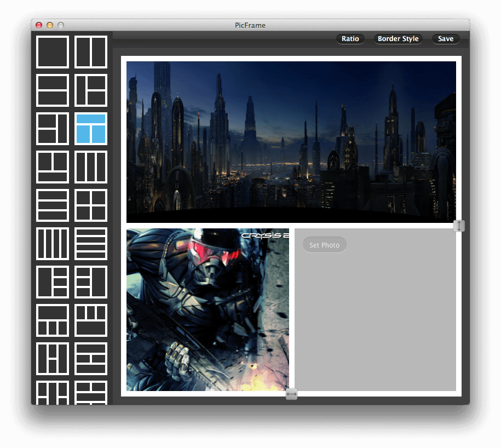Save the photo collage
Viewport: 501px width, 448px height.
[446, 39]
